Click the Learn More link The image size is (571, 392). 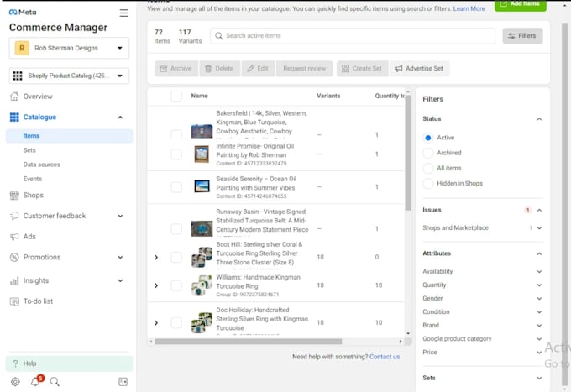(x=469, y=8)
